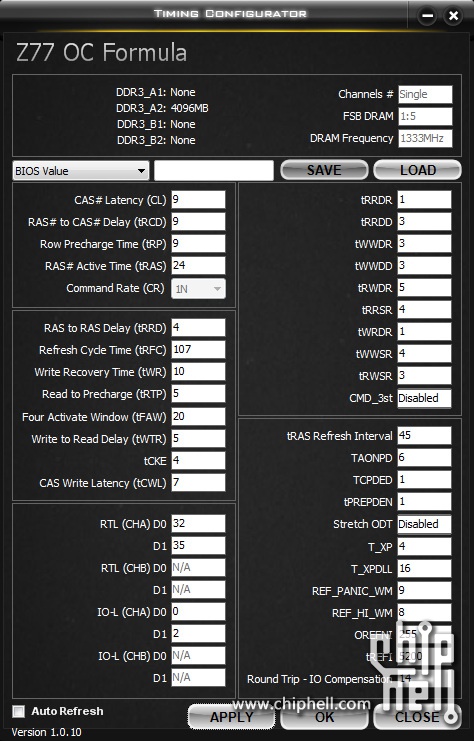Click the profile name text box beside SAVE
474x741 pixels.
214,171
